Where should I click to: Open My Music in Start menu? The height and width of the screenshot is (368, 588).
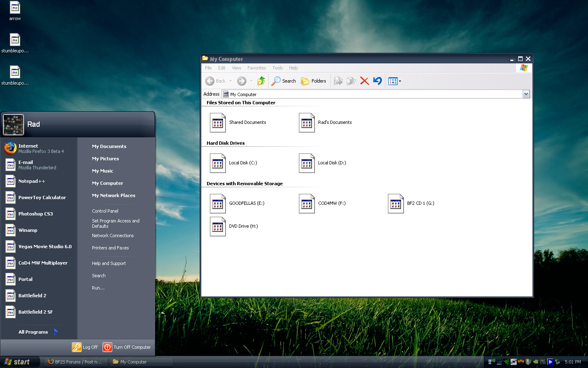pyautogui.click(x=102, y=171)
